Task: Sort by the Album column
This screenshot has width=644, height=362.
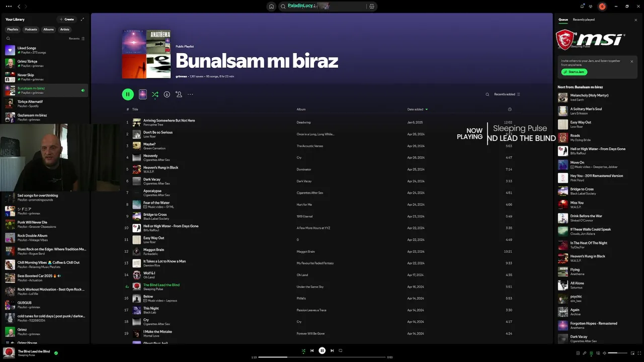Action: (x=301, y=109)
